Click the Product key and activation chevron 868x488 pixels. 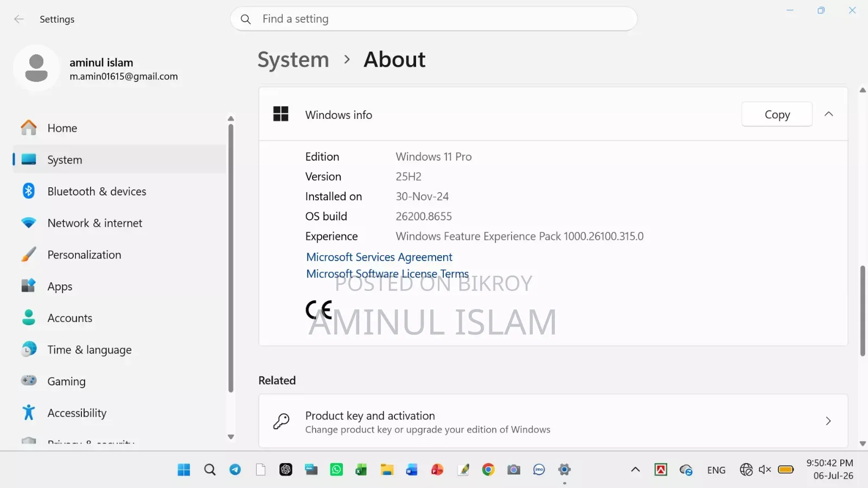click(828, 421)
